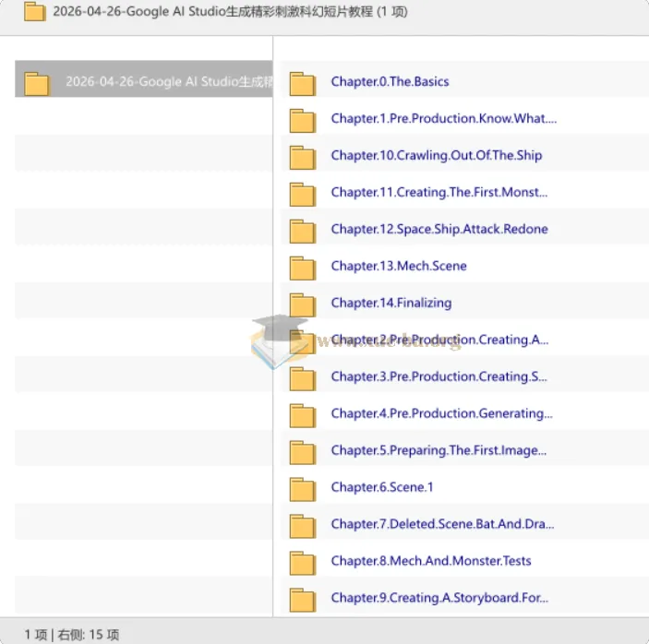Open the Chapter.0.The.Basics folder name
649x644 pixels.
click(390, 81)
